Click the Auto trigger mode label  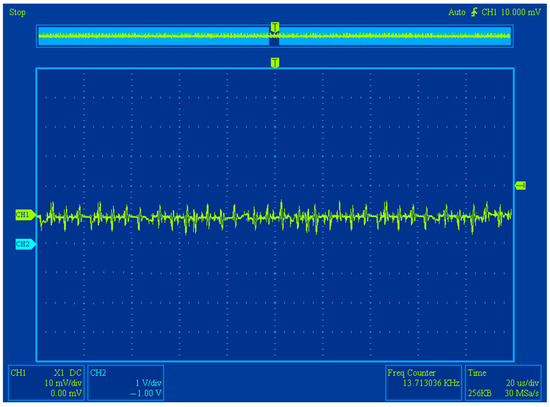457,12
